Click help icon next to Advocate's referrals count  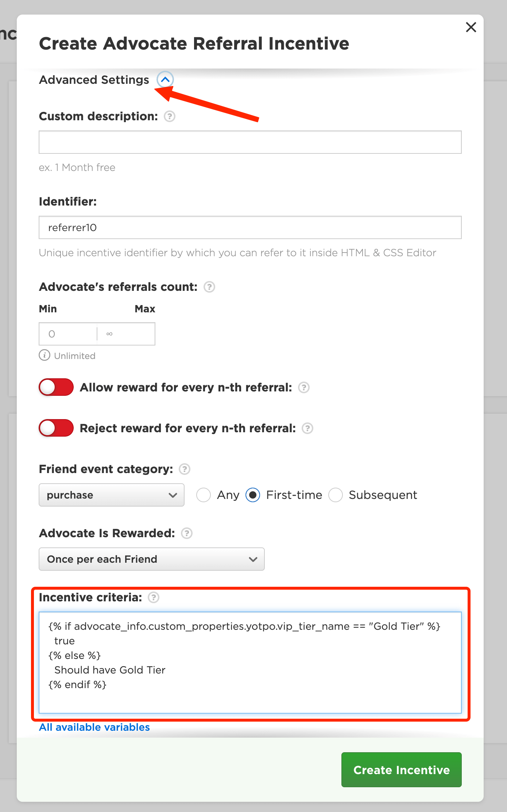pos(209,287)
